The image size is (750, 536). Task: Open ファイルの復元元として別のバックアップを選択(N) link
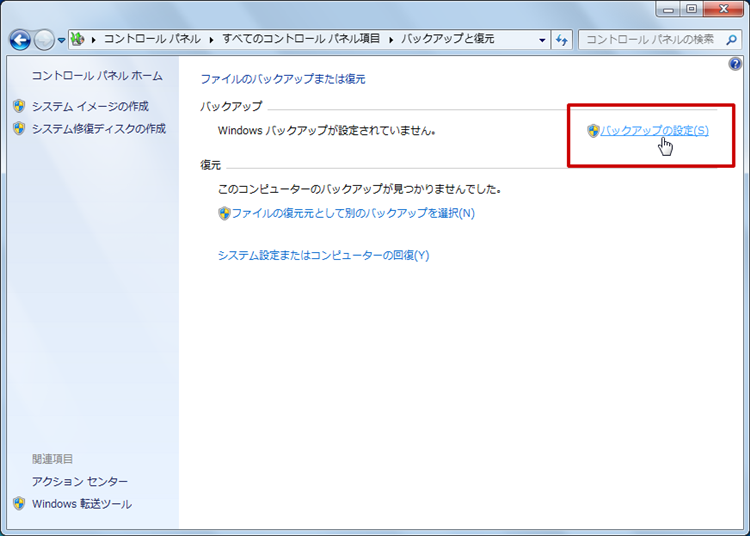pos(353,213)
